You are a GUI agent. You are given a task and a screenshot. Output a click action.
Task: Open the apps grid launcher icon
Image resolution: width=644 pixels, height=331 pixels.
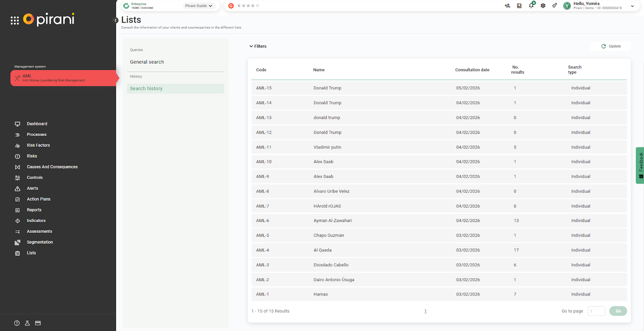[15, 21]
